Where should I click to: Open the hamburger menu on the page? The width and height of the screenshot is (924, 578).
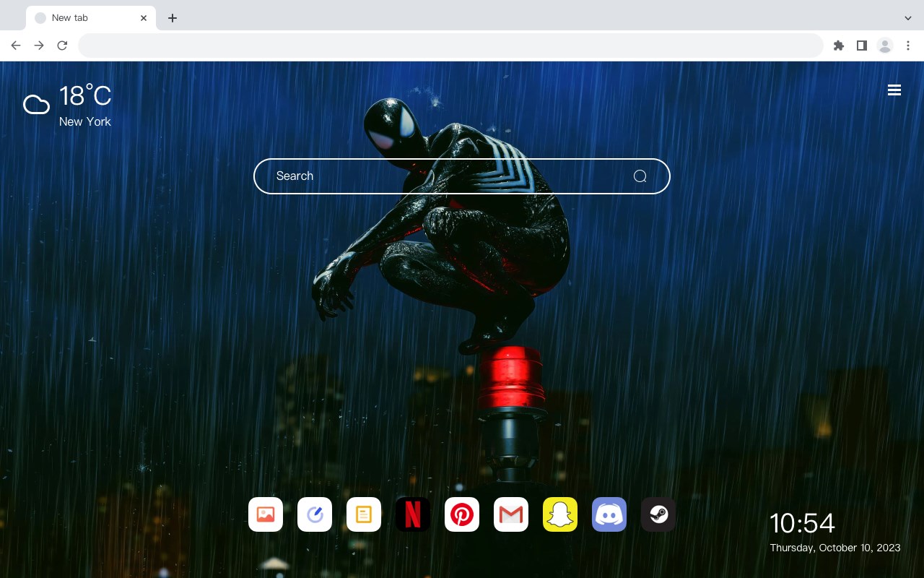pos(894,90)
